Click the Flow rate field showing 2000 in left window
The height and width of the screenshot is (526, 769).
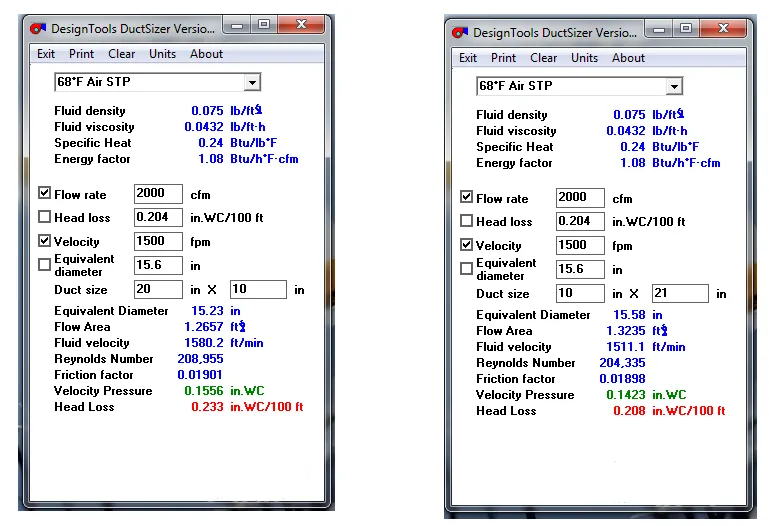158,193
